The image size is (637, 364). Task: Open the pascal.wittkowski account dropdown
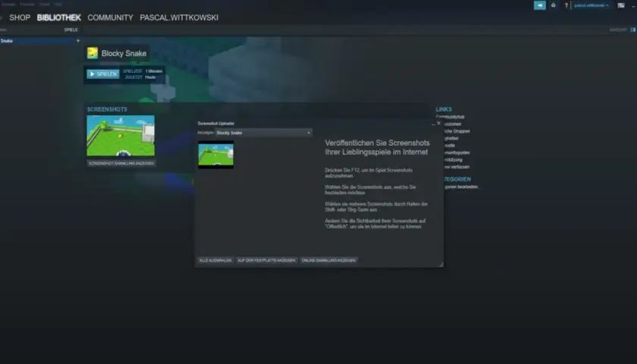pyautogui.click(x=591, y=5)
